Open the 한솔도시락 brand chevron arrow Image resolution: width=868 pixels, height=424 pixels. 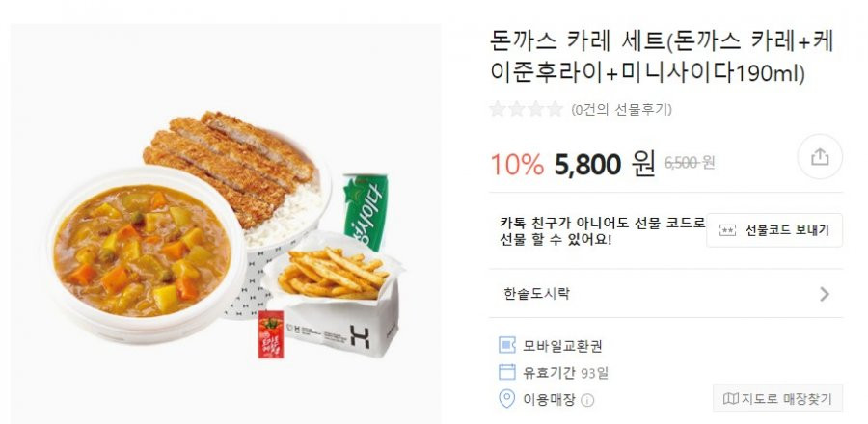coord(825,294)
